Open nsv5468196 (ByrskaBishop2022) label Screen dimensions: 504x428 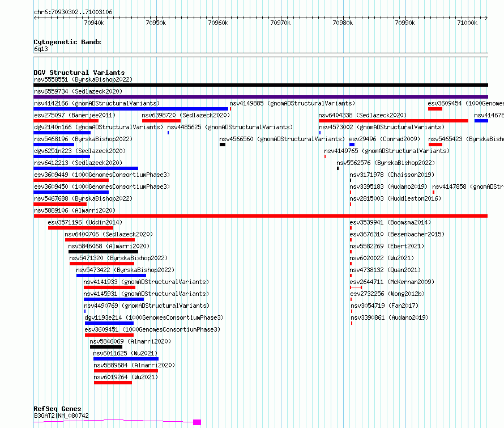(83, 139)
